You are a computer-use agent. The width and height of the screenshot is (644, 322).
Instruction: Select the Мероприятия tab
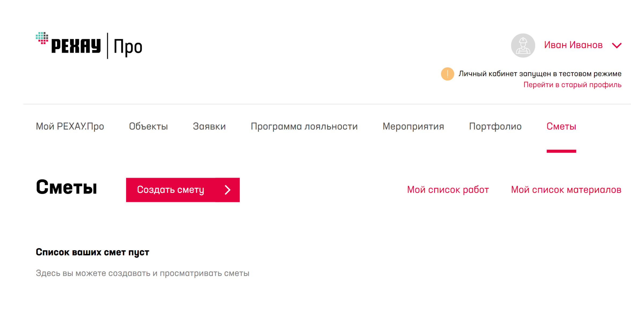coord(413,126)
